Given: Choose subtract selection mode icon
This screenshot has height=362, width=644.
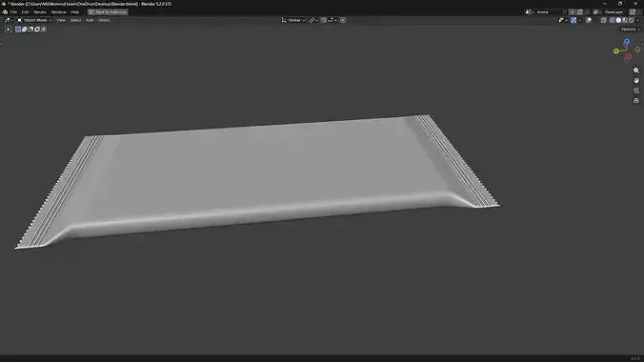Looking at the screenshot, I should (30, 30).
